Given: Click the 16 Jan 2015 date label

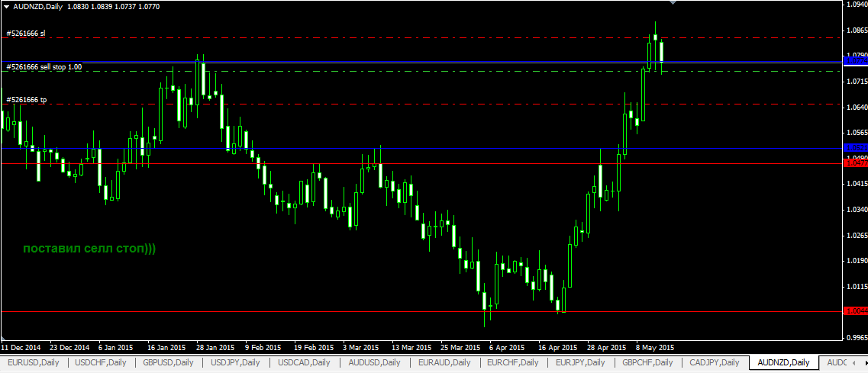Looking at the screenshot, I should [166, 348].
